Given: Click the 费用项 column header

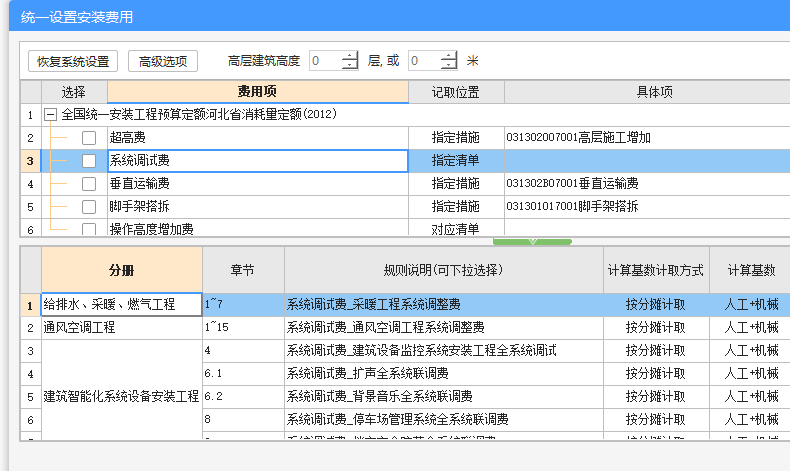Looking at the screenshot, I should pos(257,92).
